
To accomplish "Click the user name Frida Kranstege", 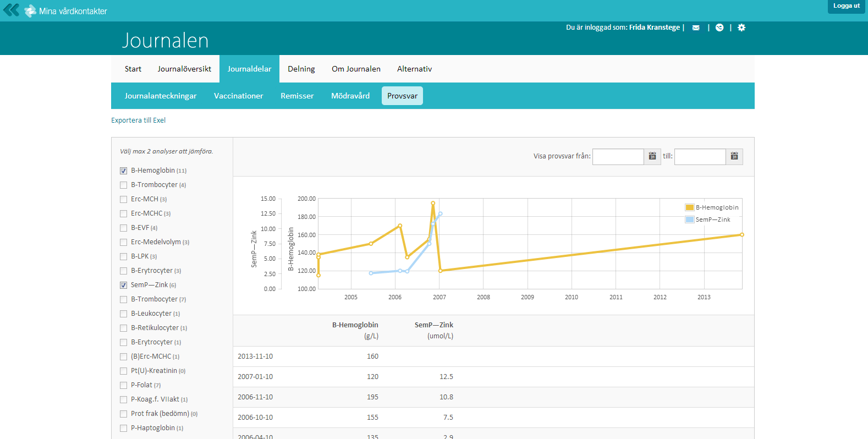I will point(655,28).
